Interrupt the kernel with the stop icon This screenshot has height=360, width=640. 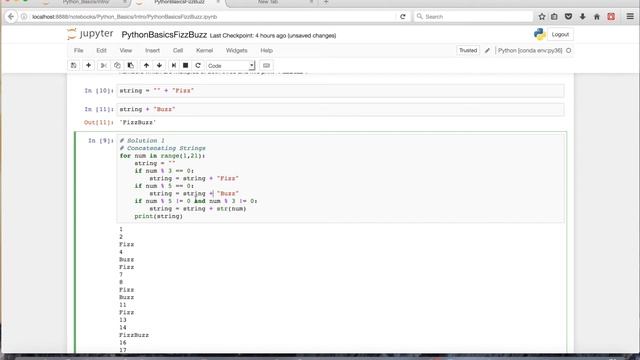coord(185,65)
